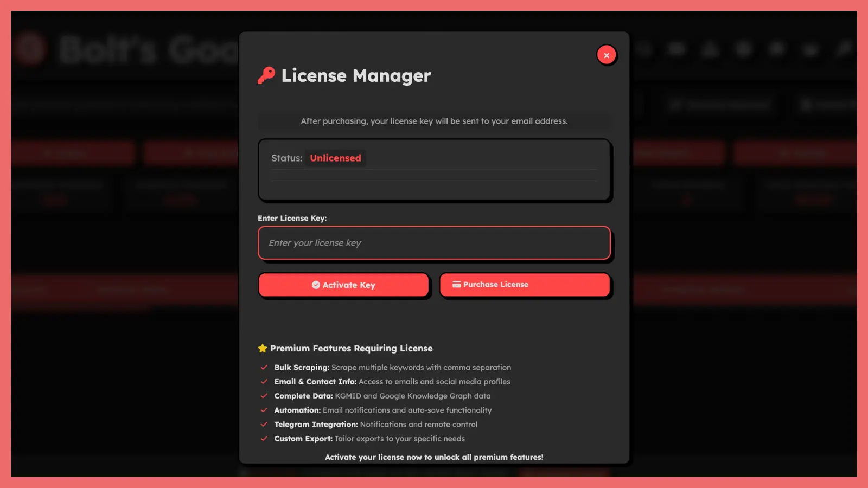This screenshot has width=868, height=488.
Task: Click the License Manager title text
Action: point(356,76)
